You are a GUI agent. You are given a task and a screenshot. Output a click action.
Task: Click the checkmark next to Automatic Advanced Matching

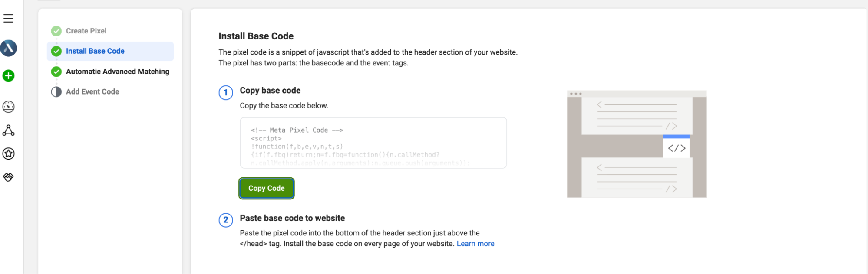pos(56,71)
